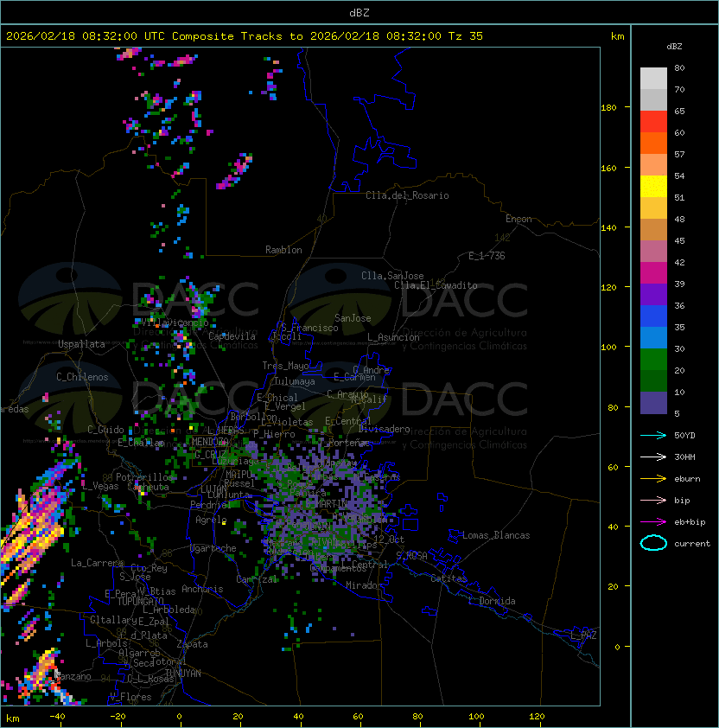Click the 'TUNUYAN' map label
719x728 pixels.
(x=183, y=674)
